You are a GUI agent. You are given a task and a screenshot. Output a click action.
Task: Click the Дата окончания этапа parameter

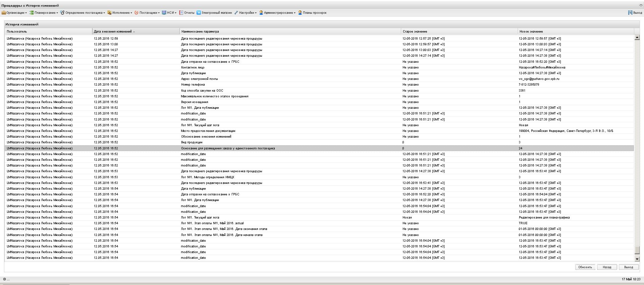(x=224, y=229)
